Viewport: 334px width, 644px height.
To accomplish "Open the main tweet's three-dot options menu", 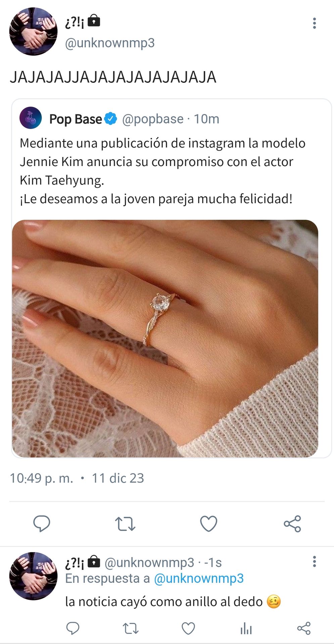I will [314, 23].
